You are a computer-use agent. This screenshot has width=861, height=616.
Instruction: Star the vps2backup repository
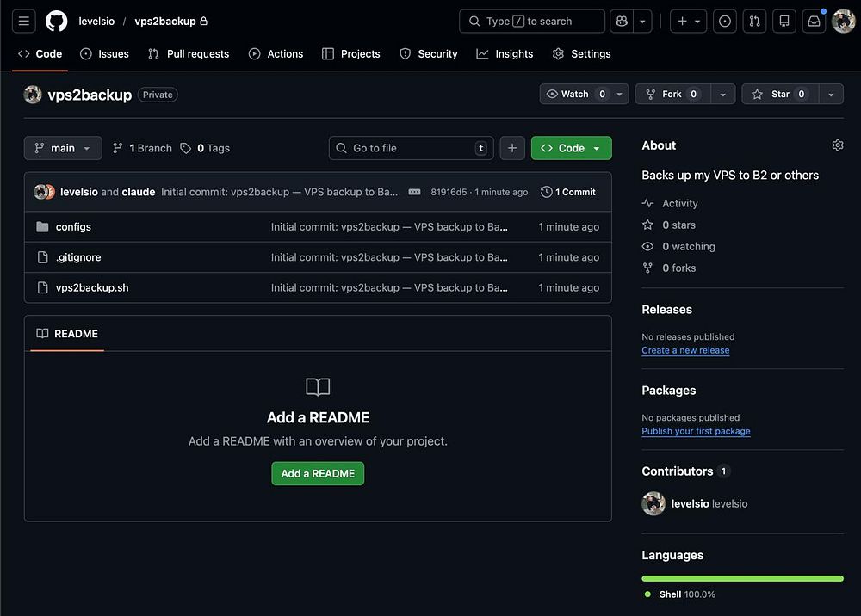point(778,95)
